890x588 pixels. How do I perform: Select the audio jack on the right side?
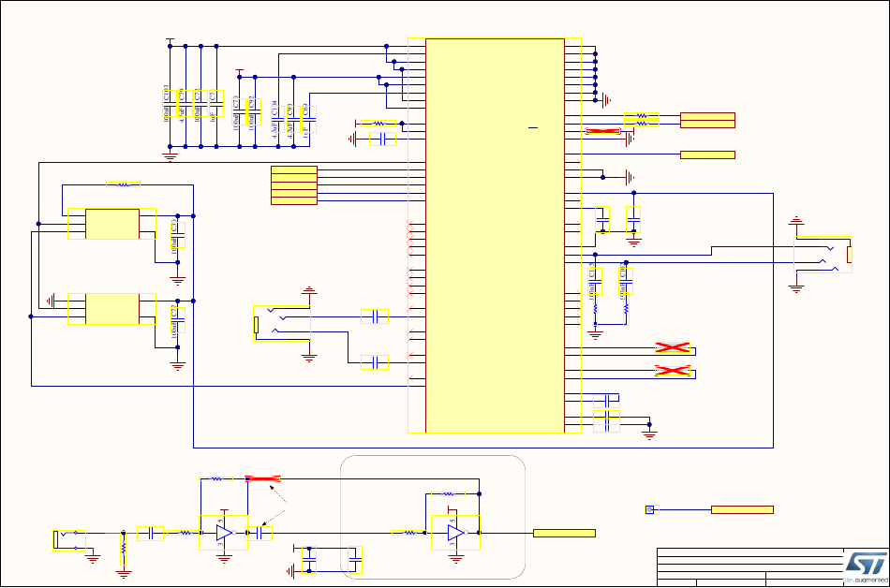(x=823, y=255)
